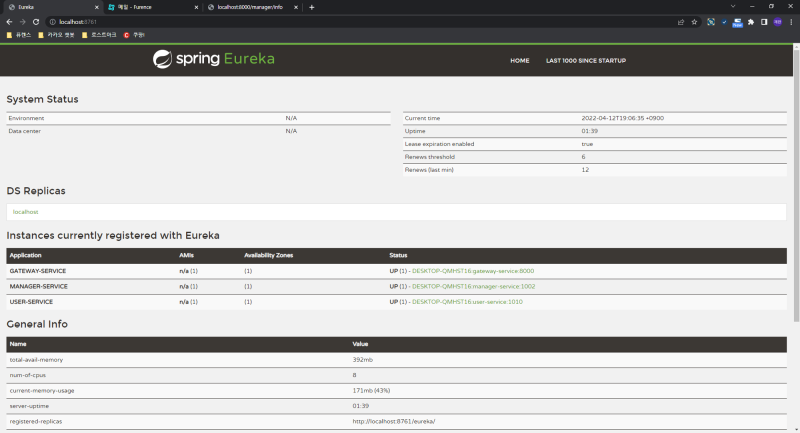Open the manager-service:1002 instance link
The height and width of the screenshot is (433, 800).
click(473, 286)
